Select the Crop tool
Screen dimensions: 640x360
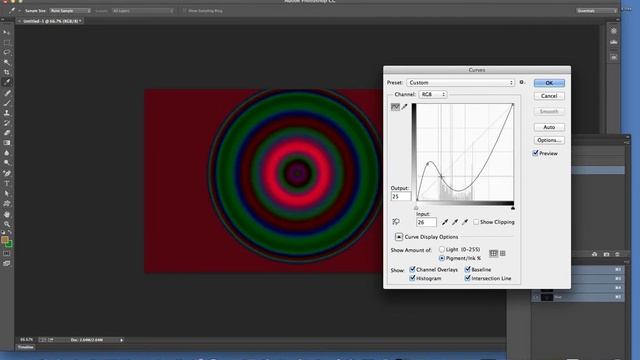pyautogui.click(x=7, y=72)
